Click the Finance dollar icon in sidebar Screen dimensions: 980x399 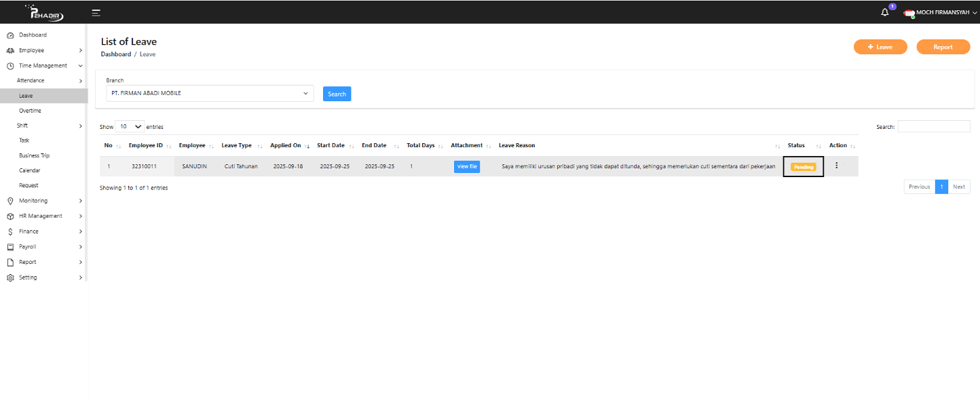(10, 231)
